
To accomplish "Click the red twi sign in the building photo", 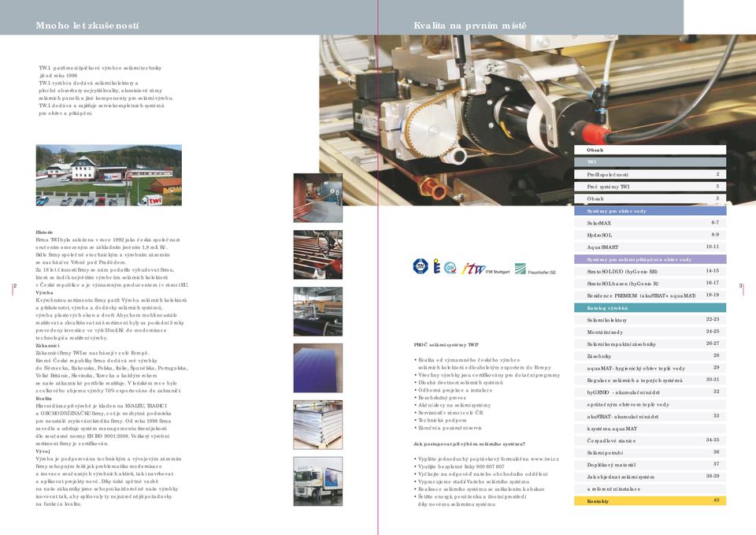I will [x=154, y=200].
